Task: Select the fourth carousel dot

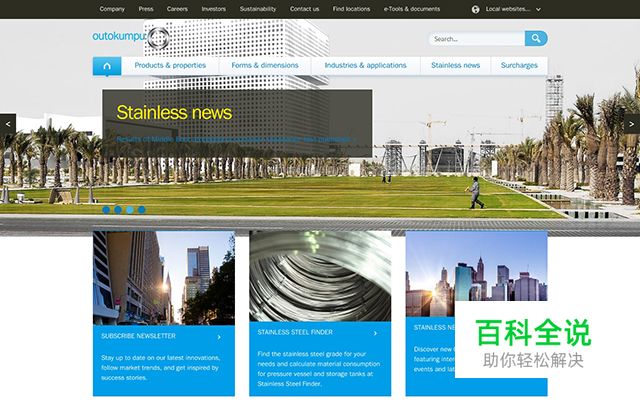Action: click(142, 210)
